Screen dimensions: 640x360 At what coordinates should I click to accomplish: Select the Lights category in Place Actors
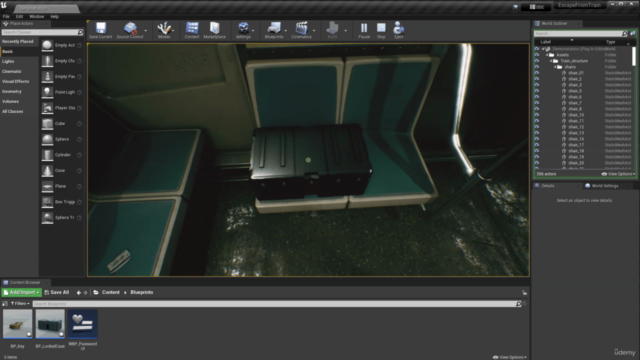pos(8,61)
